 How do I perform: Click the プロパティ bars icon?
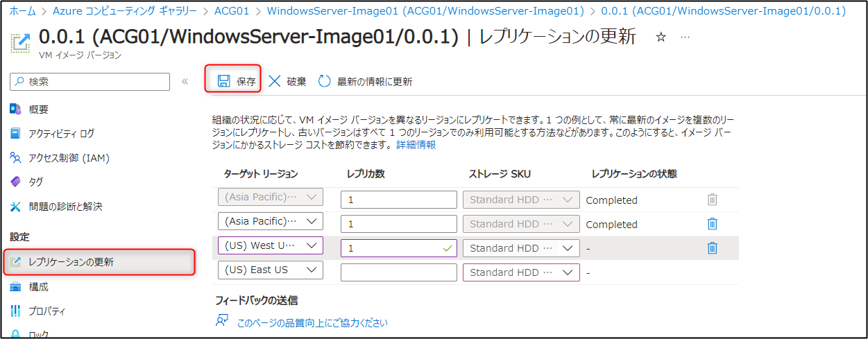click(x=16, y=311)
